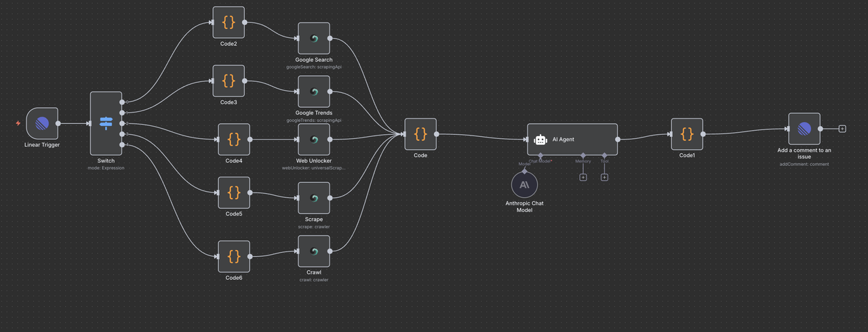
Task: Click the AI Agent Chat Model connector diamond
Action: [x=540, y=155]
